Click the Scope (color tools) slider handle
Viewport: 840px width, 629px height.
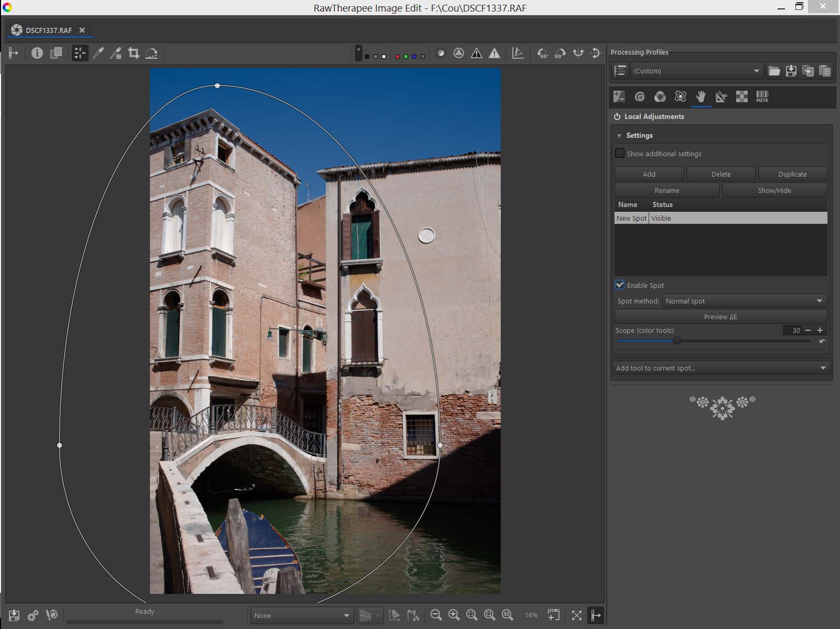click(x=677, y=341)
